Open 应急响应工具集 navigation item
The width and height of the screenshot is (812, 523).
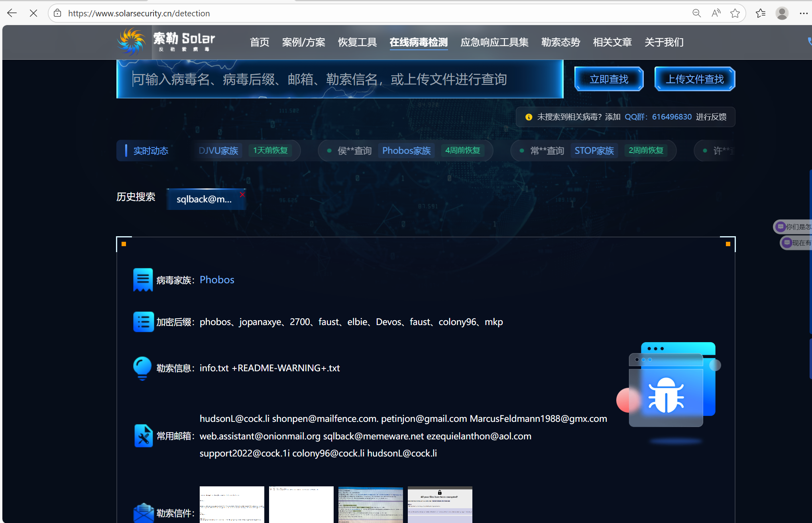pos(494,42)
